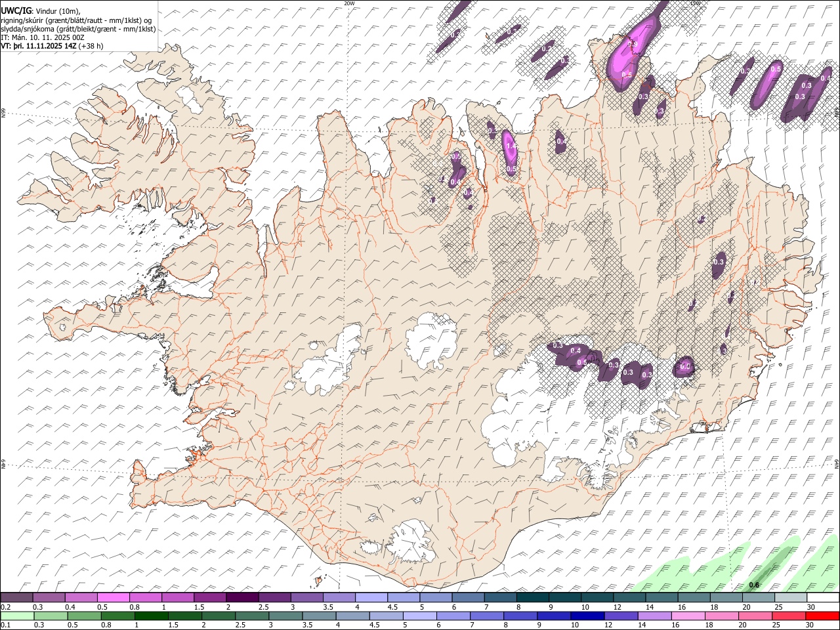The height and width of the screenshot is (630, 840).
Task: Pick the snow scale swatch between 20 and 25
Action: pyautogui.click(x=758, y=597)
